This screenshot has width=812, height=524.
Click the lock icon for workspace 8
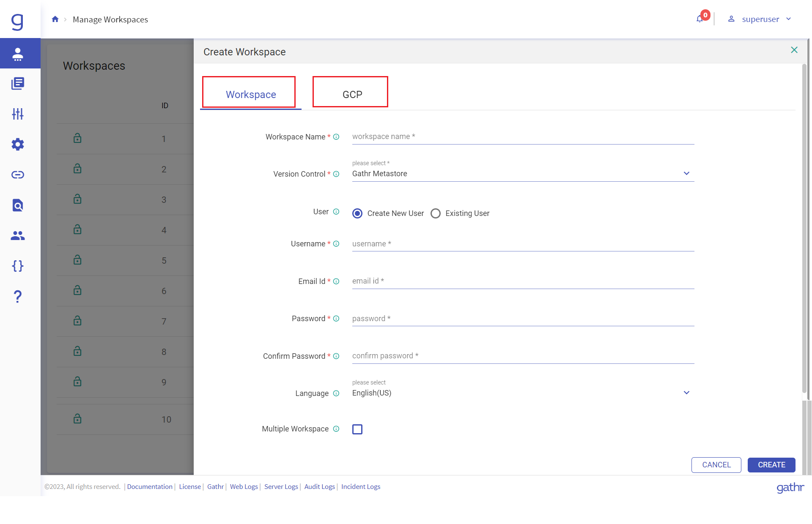tap(77, 351)
